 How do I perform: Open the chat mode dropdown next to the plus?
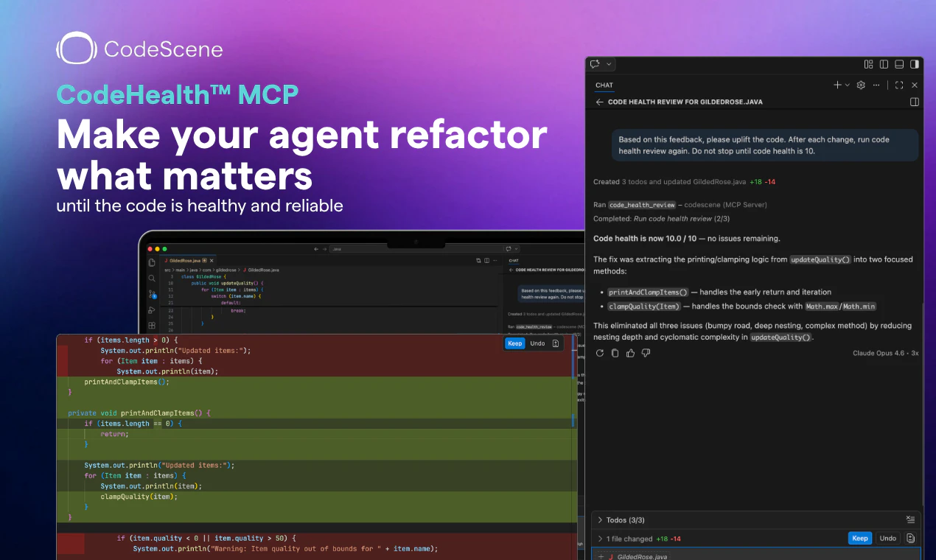point(847,85)
